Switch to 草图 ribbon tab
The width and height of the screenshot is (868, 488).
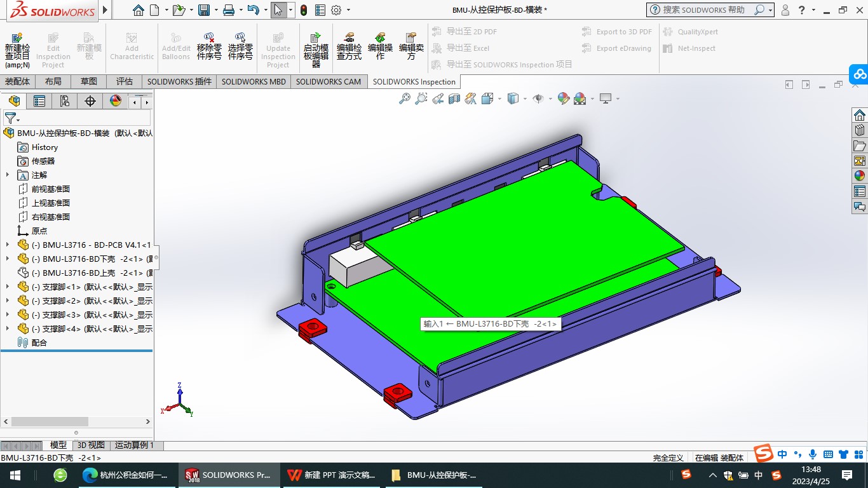pos(89,81)
